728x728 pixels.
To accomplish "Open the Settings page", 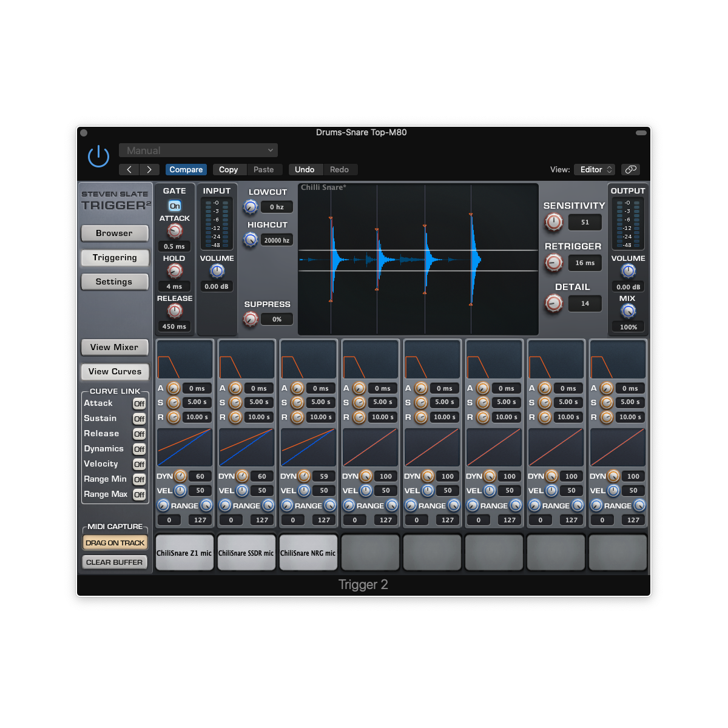I will pos(115,281).
